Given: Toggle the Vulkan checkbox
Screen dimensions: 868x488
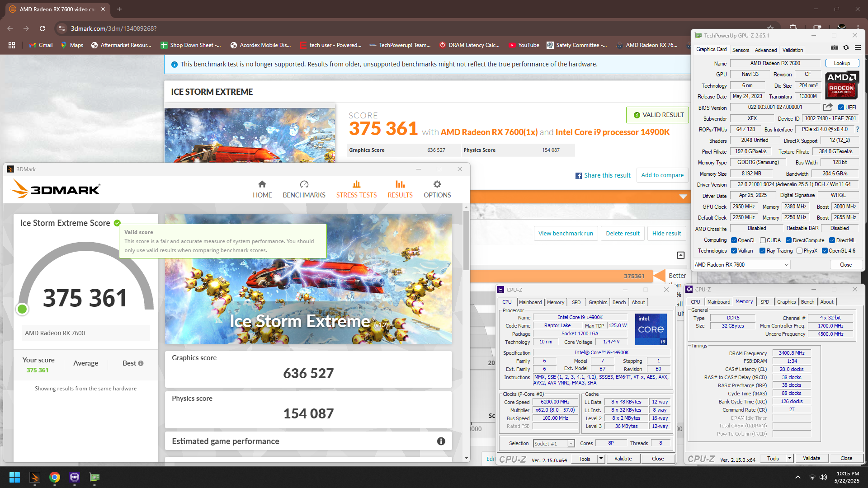Looking at the screenshot, I should (x=734, y=251).
